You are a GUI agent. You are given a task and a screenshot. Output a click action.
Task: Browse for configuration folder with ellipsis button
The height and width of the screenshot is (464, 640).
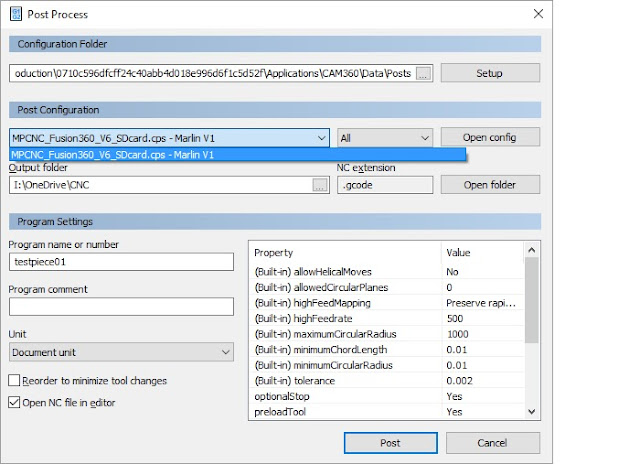point(423,73)
